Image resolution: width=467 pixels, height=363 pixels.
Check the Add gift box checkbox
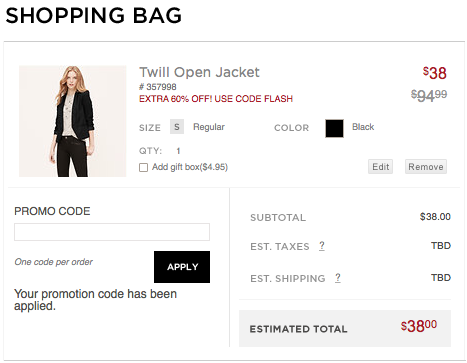(x=143, y=167)
